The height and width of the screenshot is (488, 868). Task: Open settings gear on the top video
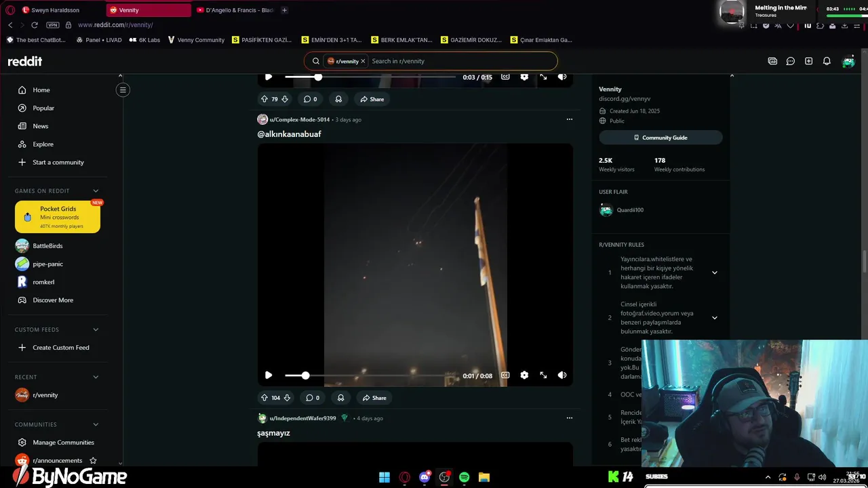coord(524,77)
